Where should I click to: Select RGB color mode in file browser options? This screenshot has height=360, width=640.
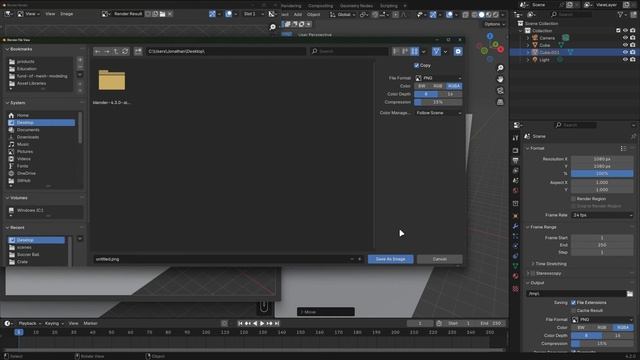click(x=438, y=86)
